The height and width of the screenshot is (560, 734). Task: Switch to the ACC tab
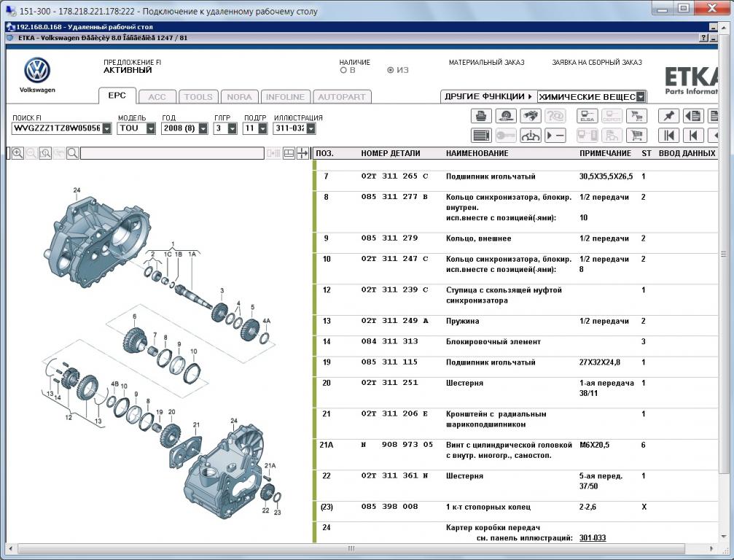[x=157, y=97]
